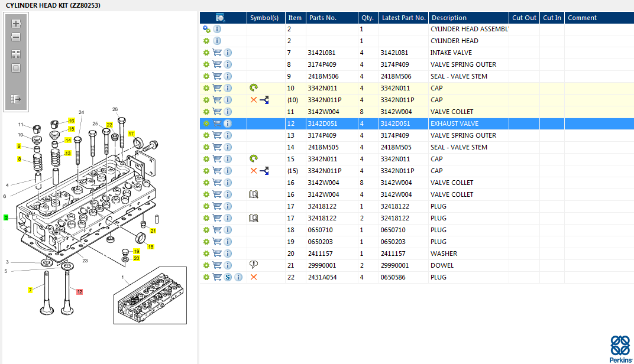The height and width of the screenshot is (364, 634).
Task: Add INTAKE VALVE to shopping cart
Action: (x=217, y=53)
